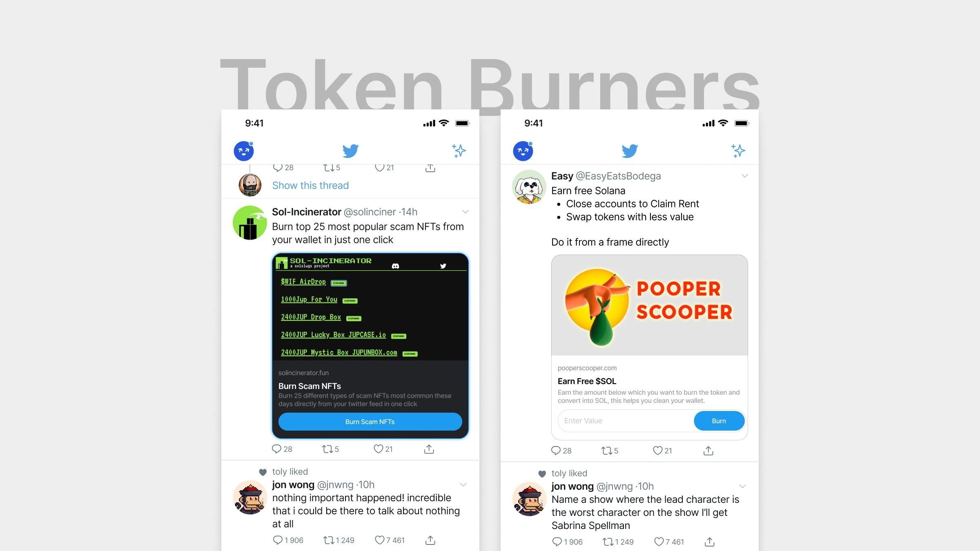Open Show this thread link
Viewport: 980px width, 551px height.
point(310,185)
